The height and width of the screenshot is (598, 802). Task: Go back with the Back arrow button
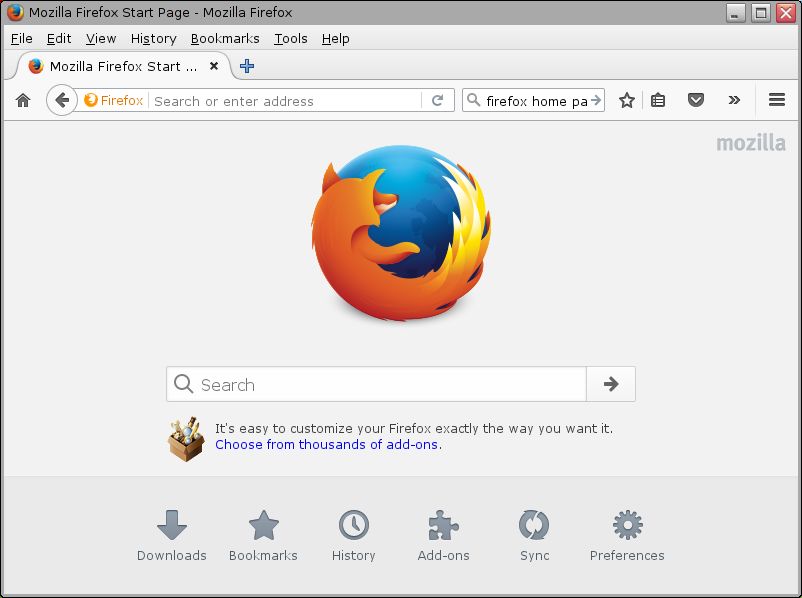pos(62,100)
